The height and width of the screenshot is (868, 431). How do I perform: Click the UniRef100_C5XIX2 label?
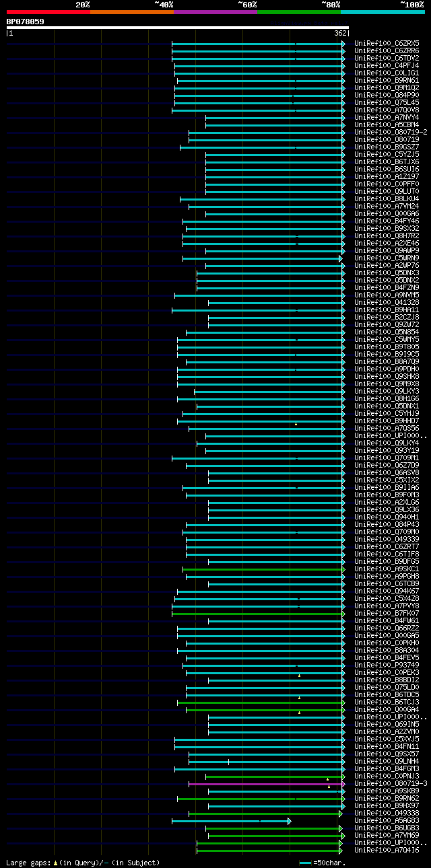pyautogui.click(x=387, y=480)
